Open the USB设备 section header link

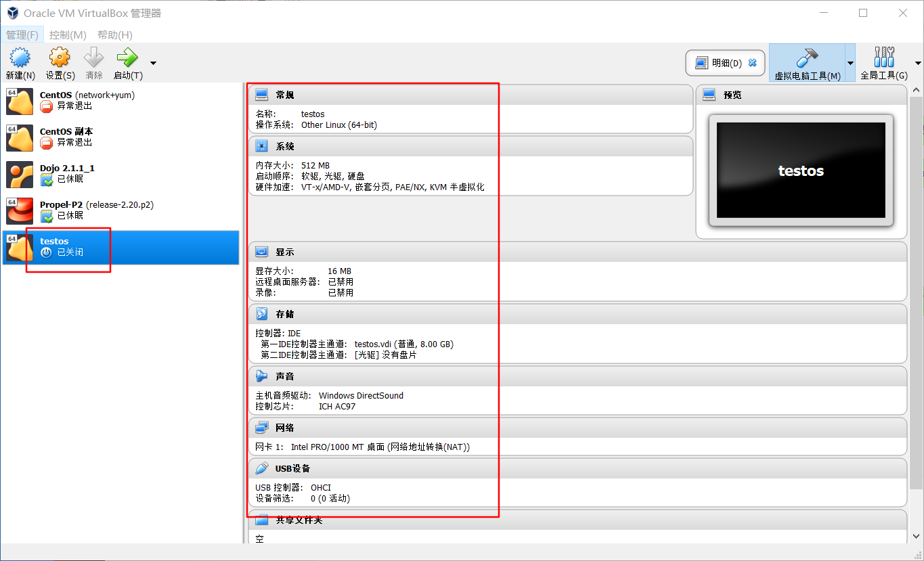tap(292, 468)
